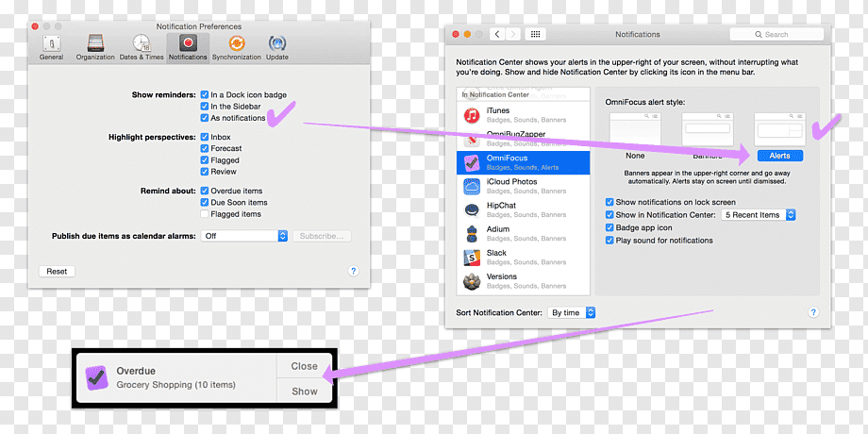Image resolution: width=868 pixels, height=434 pixels.
Task: Select Adium icon in list
Action: (x=472, y=234)
